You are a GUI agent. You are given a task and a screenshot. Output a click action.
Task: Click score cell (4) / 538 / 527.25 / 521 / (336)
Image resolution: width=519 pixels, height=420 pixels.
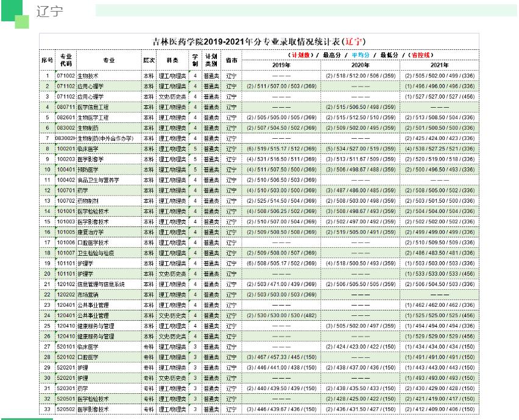pyautogui.click(x=439, y=149)
